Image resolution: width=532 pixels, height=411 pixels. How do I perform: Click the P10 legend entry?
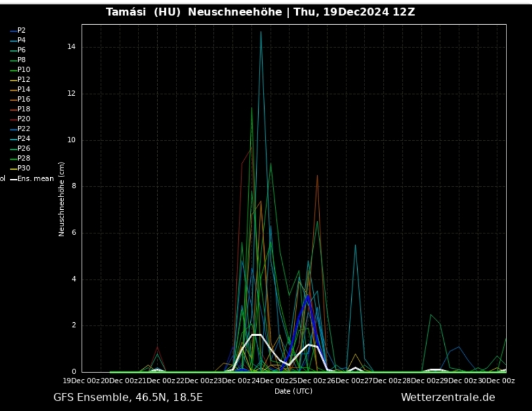[x=24, y=70]
